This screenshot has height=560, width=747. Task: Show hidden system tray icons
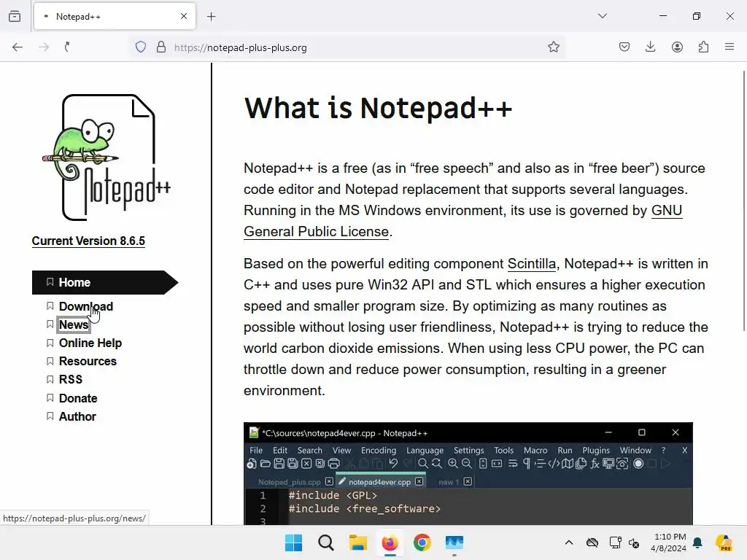tap(569, 542)
